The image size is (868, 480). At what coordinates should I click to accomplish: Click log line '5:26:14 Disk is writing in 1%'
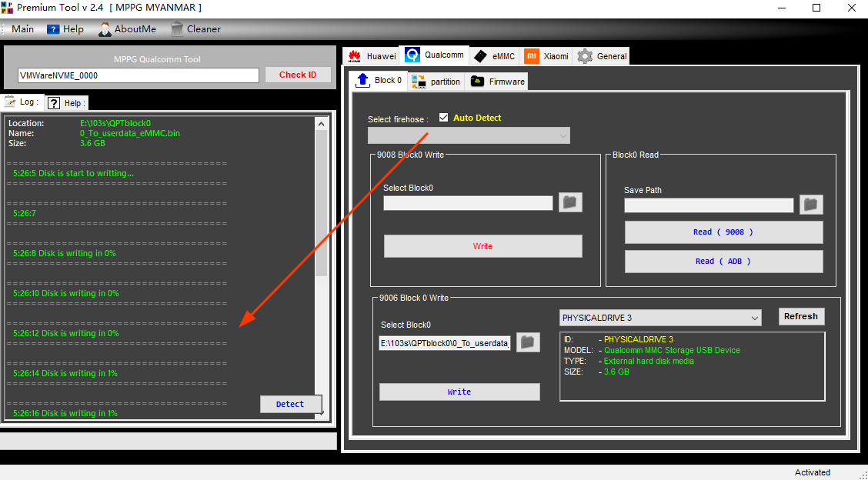point(65,373)
